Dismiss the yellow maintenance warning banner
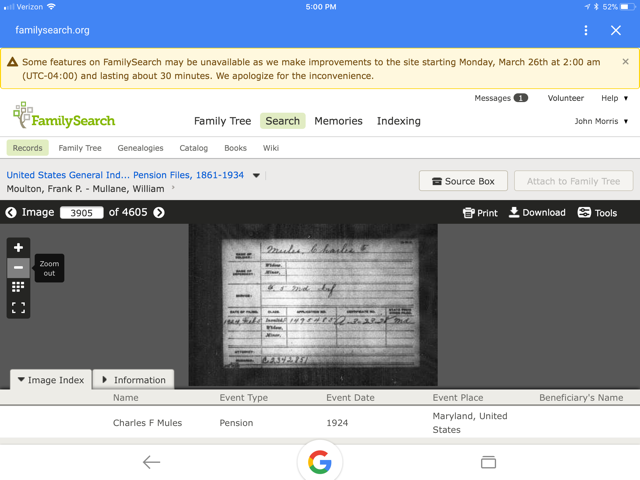This screenshot has height=480, width=640. click(x=625, y=62)
